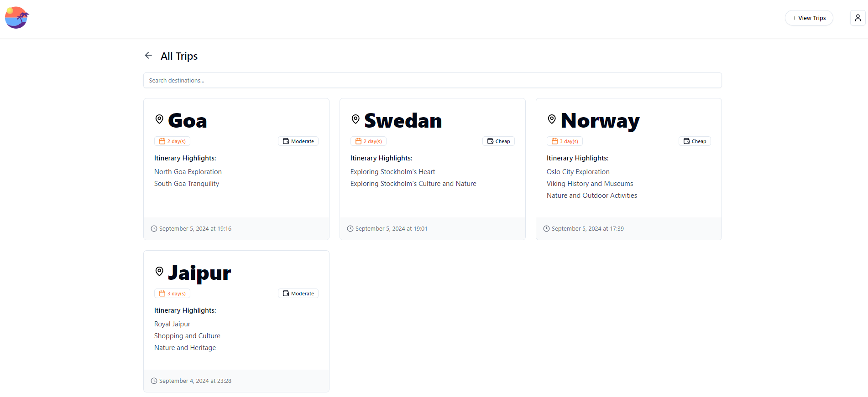This screenshot has height=397, width=868.
Task: Click the View Trips button
Action: point(809,18)
